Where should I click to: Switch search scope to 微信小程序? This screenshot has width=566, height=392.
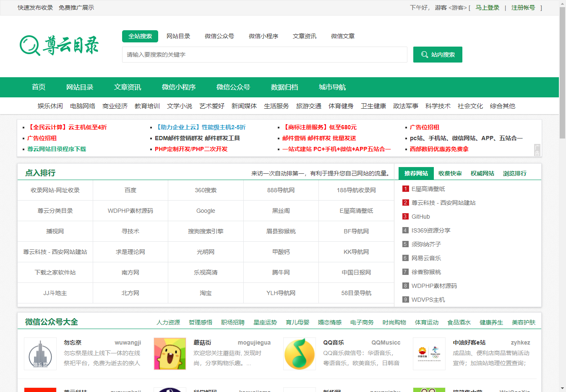click(x=263, y=36)
